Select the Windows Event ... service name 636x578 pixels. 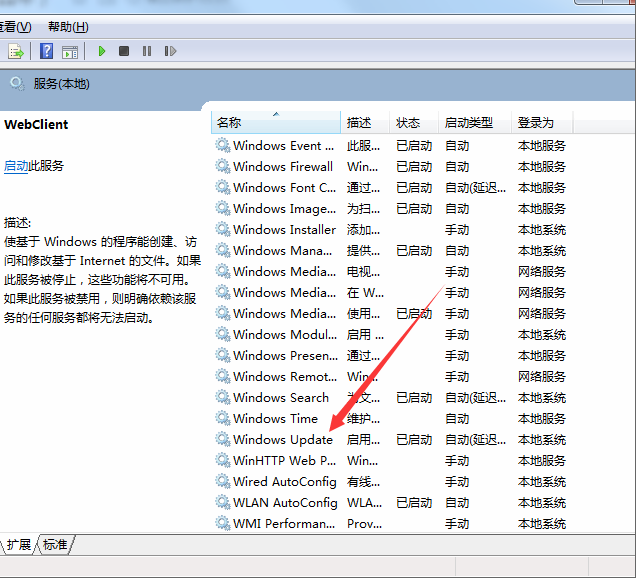click(x=284, y=145)
